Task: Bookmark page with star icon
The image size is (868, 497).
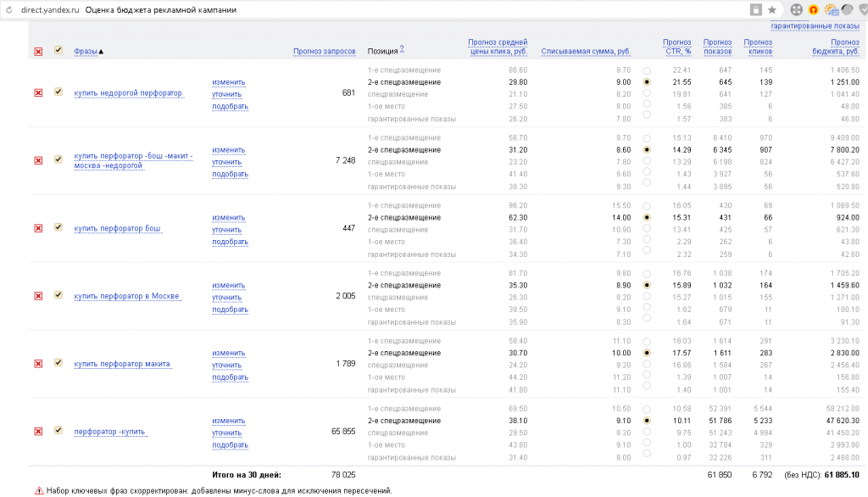Action: 771,10
